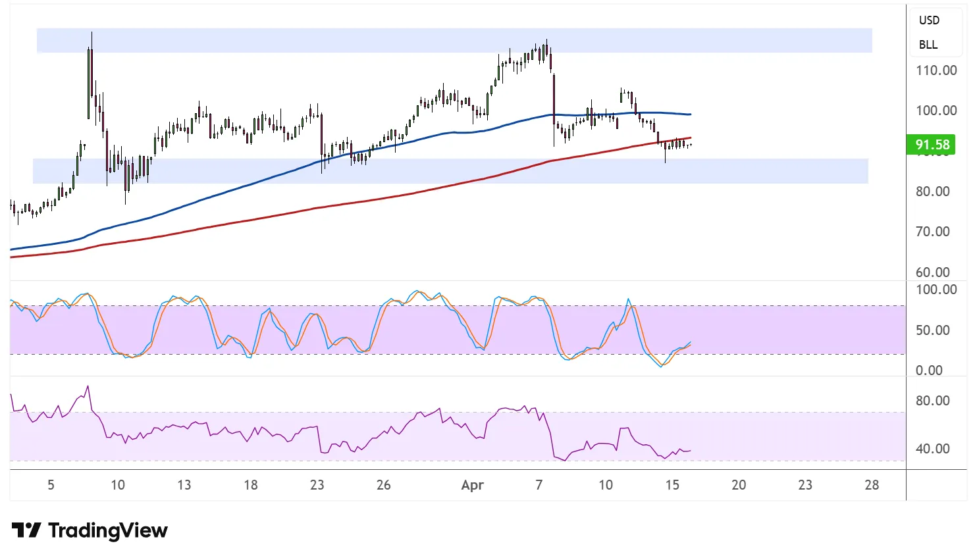This screenshot has height=560, width=977.
Task: Click the BLL unit label
Action: tap(928, 45)
